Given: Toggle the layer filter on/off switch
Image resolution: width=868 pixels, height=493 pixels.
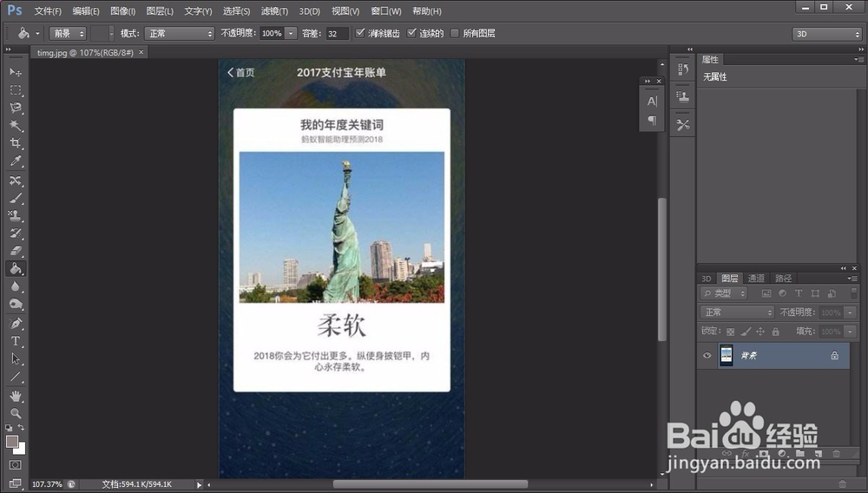Looking at the screenshot, I should [853, 293].
